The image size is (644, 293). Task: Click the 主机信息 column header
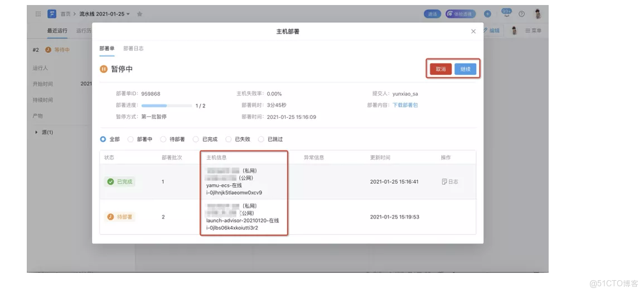point(216,157)
